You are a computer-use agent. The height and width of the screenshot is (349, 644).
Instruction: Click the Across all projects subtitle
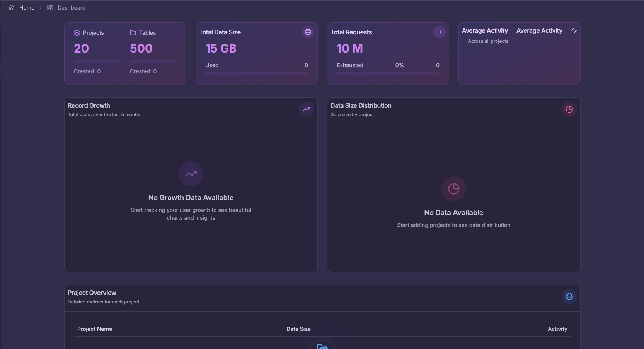tap(488, 41)
